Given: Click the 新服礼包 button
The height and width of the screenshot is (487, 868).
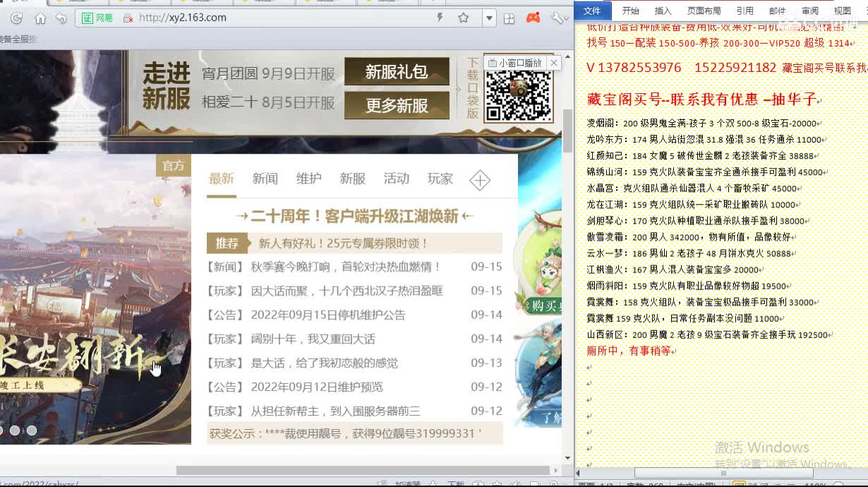Looking at the screenshot, I should point(397,72).
